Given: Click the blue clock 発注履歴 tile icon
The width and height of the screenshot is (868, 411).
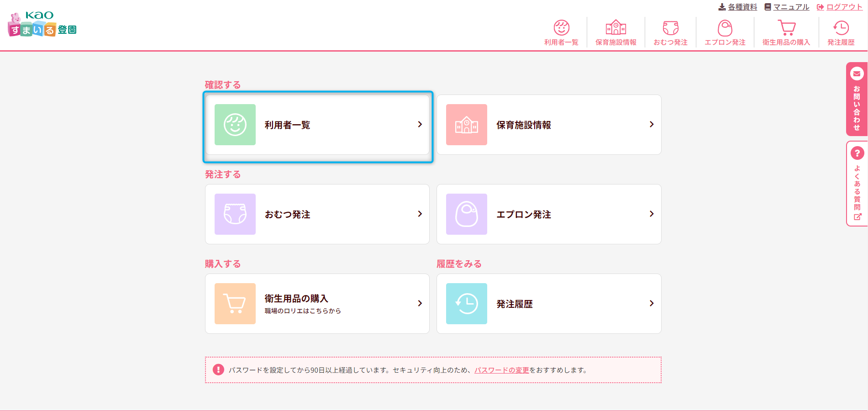Looking at the screenshot, I should tap(467, 304).
